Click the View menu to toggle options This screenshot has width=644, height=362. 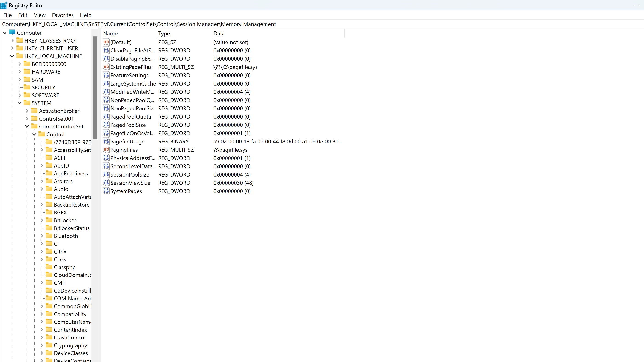40,15
